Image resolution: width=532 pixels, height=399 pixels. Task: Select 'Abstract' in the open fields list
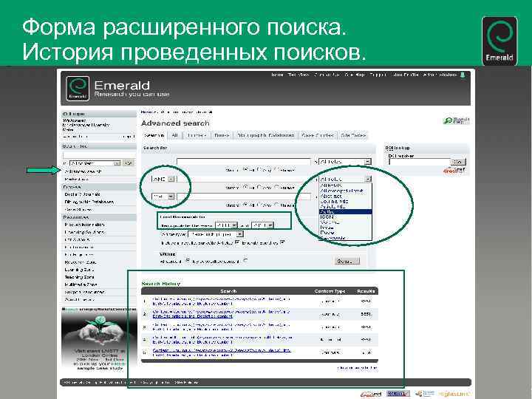345,196
